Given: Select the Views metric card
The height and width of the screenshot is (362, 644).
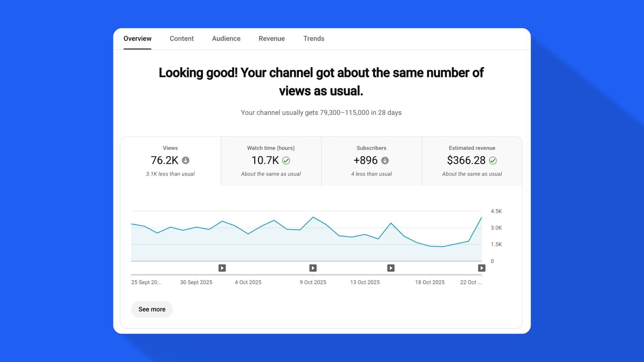Looking at the screenshot, I should point(170,161).
